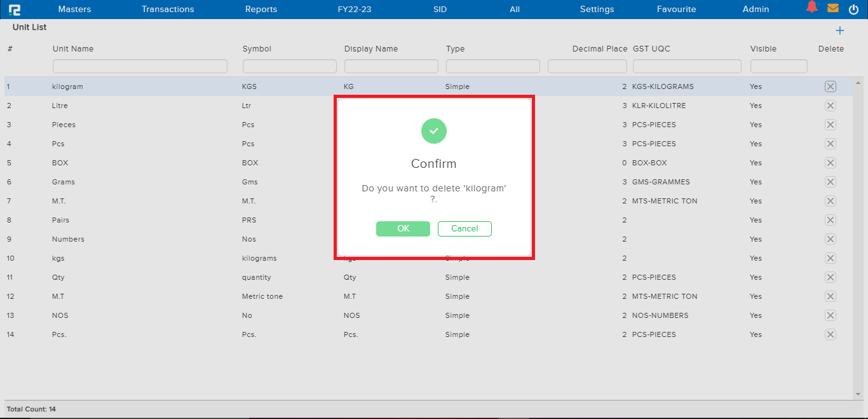
Task: Click the Unit Name filter field
Action: (x=140, y=66)
